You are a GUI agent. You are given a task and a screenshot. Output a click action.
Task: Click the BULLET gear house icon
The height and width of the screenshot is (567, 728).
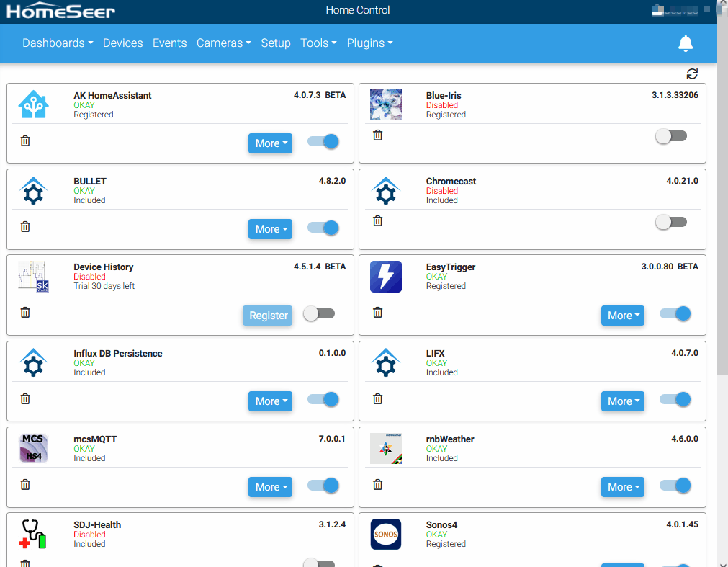[x=33, y=191]
